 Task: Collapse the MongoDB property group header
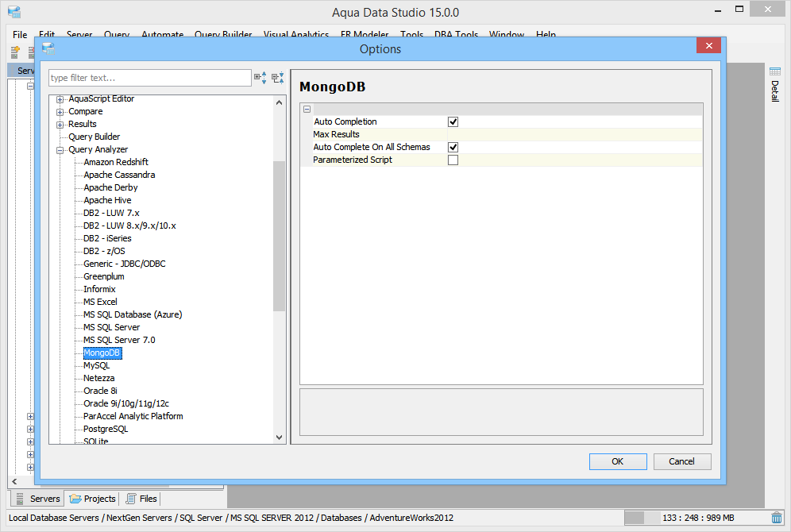pos(307,109)
